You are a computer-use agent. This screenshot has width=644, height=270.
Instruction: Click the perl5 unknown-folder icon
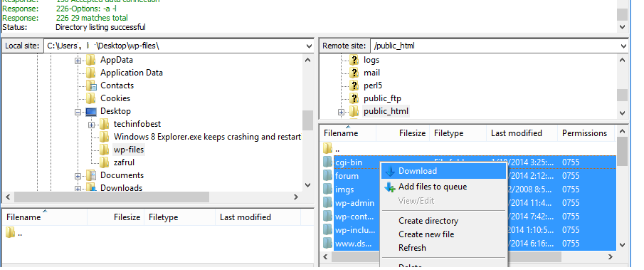(x=354, y=85)
